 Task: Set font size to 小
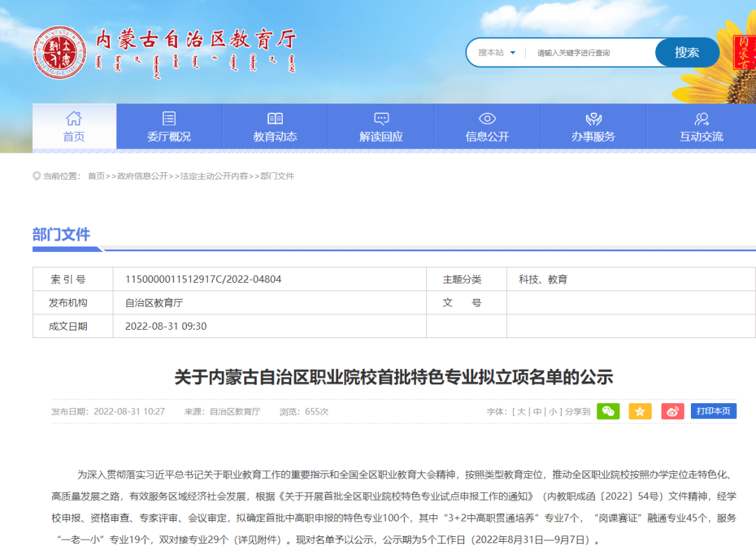(x=552, y=412)
